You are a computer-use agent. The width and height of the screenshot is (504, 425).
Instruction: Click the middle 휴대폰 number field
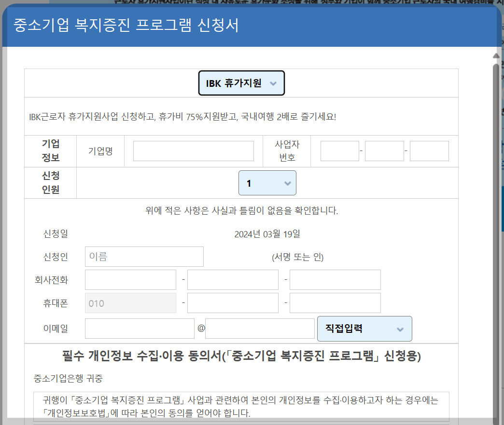[233, 303]
